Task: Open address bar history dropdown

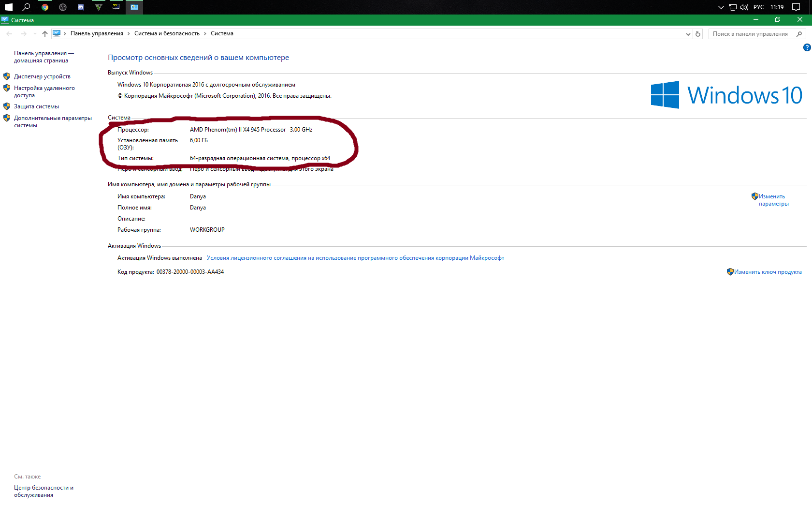Action: 688,34
